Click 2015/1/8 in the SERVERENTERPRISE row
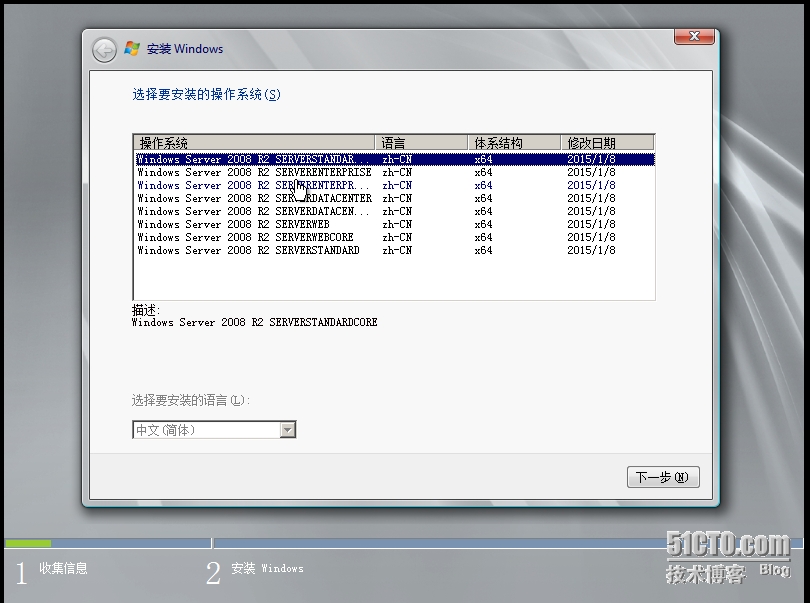This screenshot has height=603, width=810. pos(591,172)
